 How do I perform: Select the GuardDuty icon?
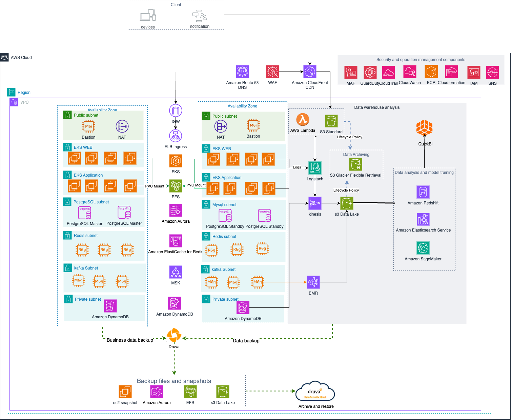[370, 72]
